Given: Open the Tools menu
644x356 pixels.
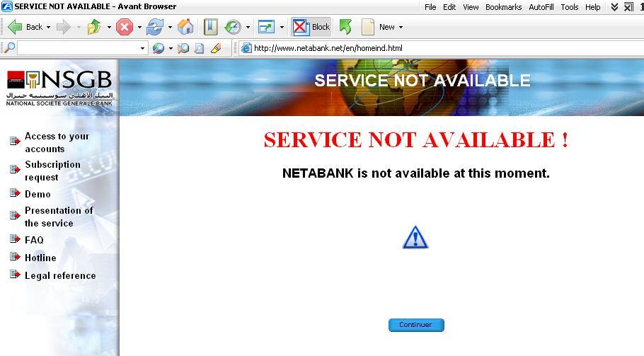Looking at the screenshot, I should pos(569,7).
